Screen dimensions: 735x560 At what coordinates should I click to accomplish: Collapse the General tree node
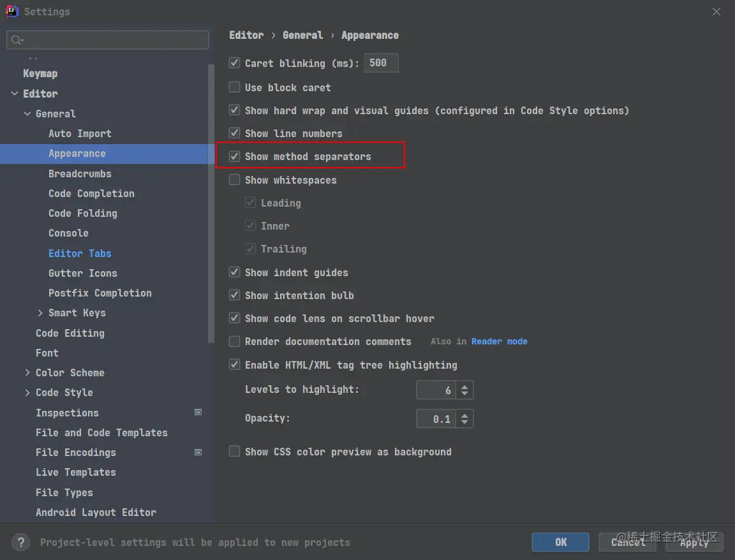tap(27, 114)
